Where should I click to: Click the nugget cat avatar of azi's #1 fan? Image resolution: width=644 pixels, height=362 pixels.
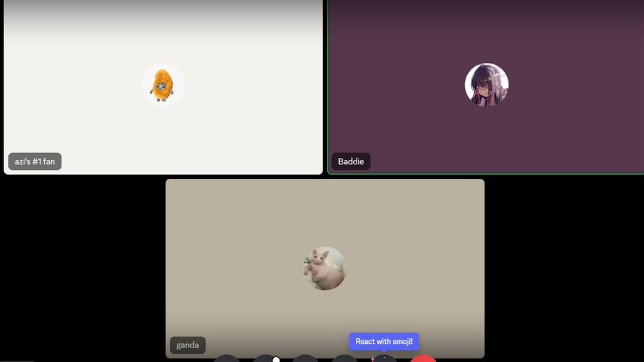163,85
